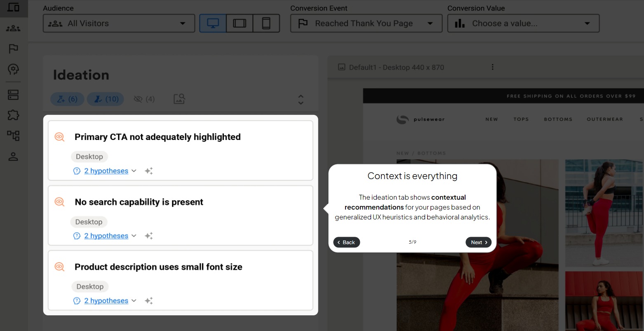Open the puzzle piece integrations icon

[x=13, y=115]
